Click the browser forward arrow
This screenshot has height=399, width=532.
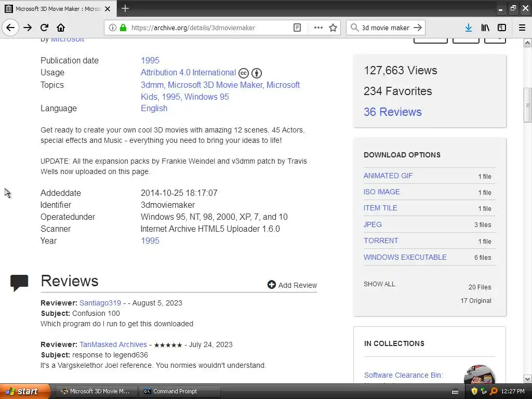(x=28, y=28)
